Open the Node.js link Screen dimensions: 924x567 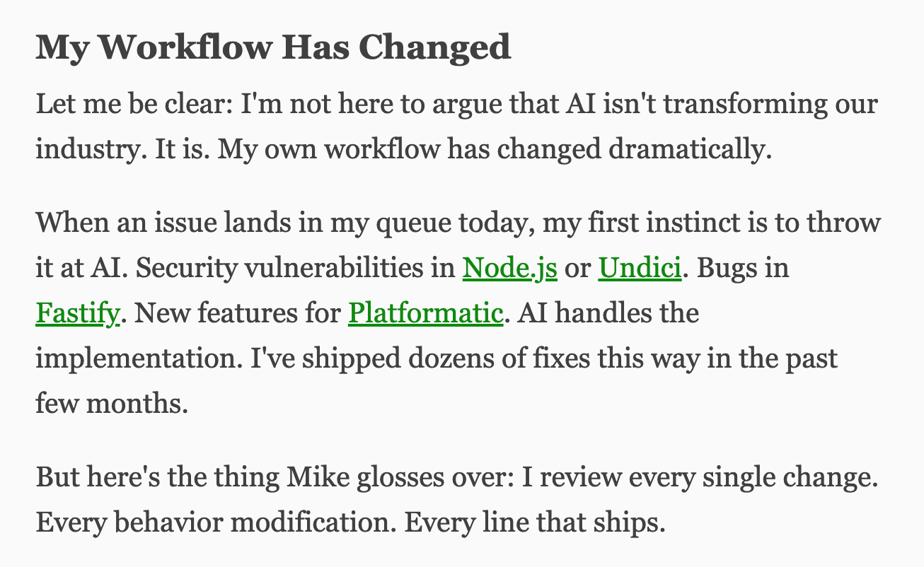(x=509, y=269)
